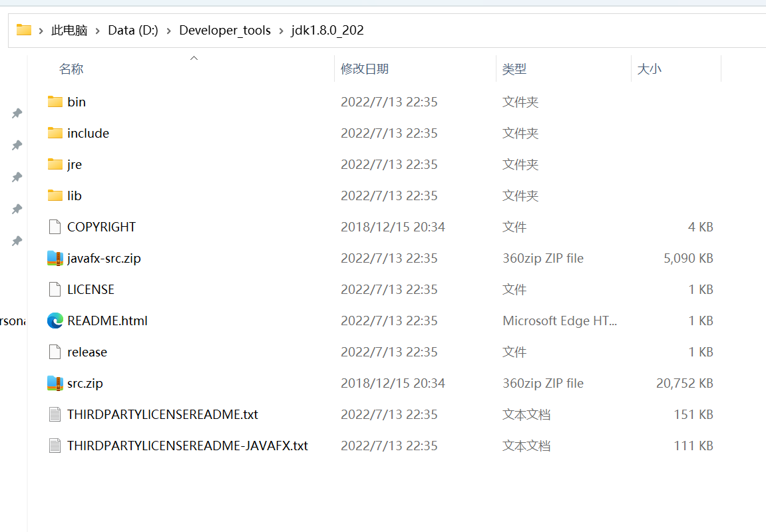766x532 pixels.
Task: Toggle sort direction arrow above 名称 column
Action: [x=194, y=58]
